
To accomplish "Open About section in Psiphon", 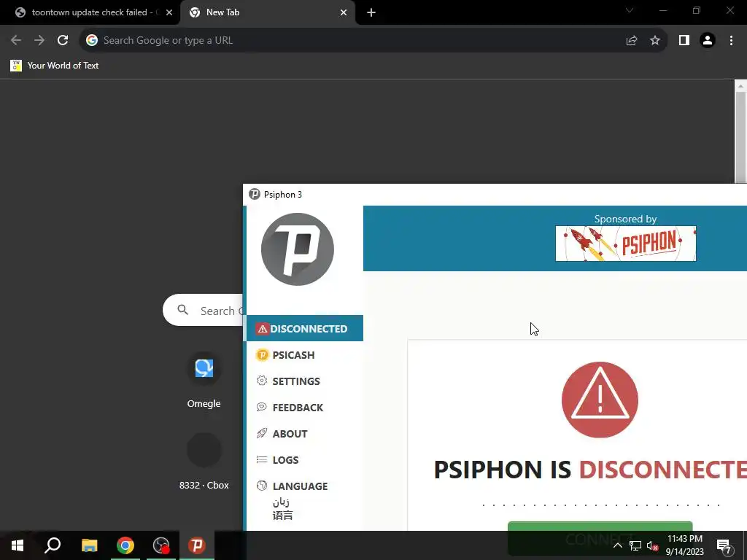I will (305, 433).
